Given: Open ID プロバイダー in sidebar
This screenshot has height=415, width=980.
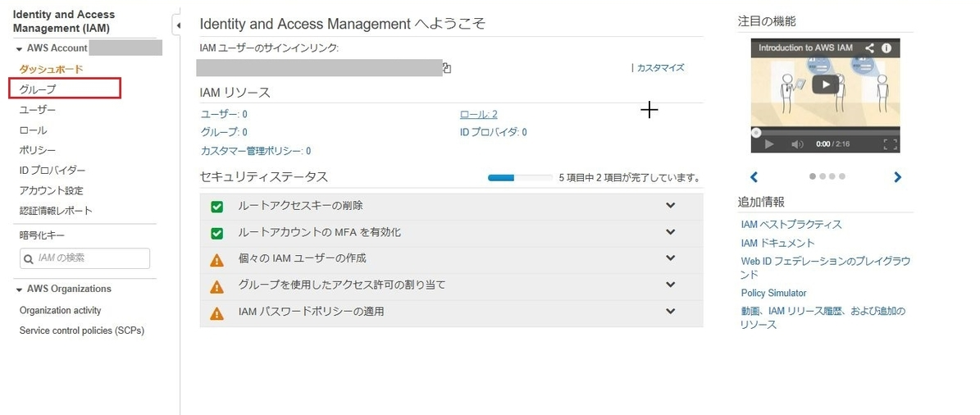Looking at the screenshot, I should click(x=52, y=171).
